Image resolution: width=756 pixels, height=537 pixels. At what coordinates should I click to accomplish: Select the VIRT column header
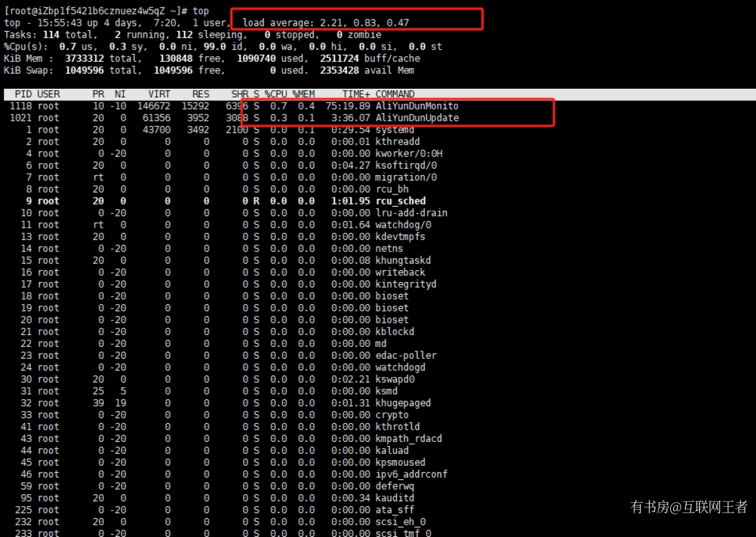click(159, 94)
